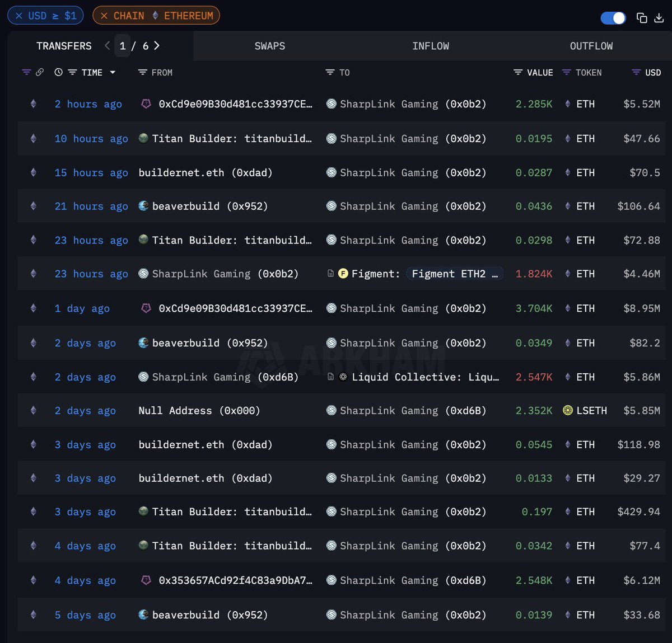This screenshot has width=672, height=643.
Task: Click the 2.285K value in first row
Action: [534, 104]
